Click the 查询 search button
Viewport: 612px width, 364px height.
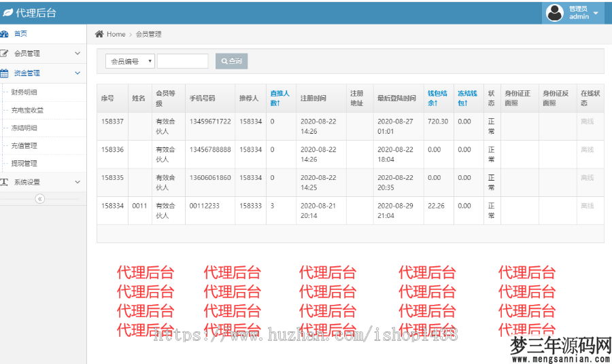point(231,61)
